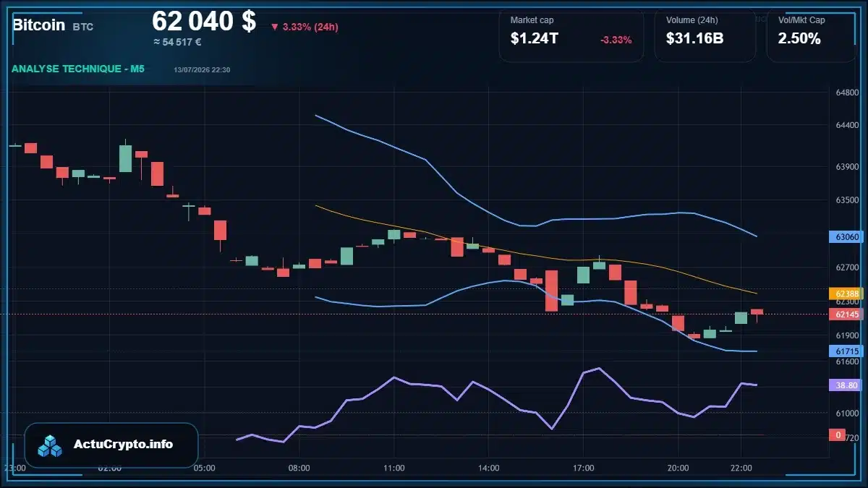Select the Bitcoin title
This screenshot has height=488, width=868.
pyautogui.click(x=39, y=25)
